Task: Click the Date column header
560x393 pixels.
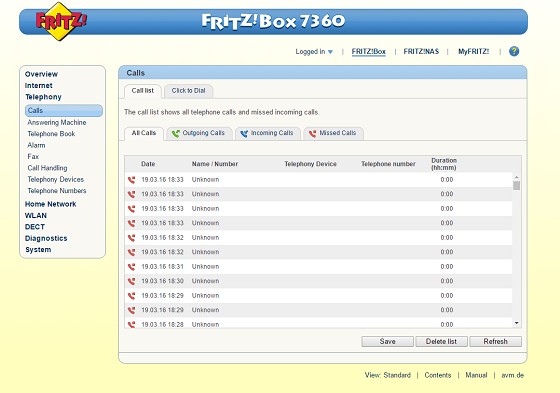Action: coord(148,164)
